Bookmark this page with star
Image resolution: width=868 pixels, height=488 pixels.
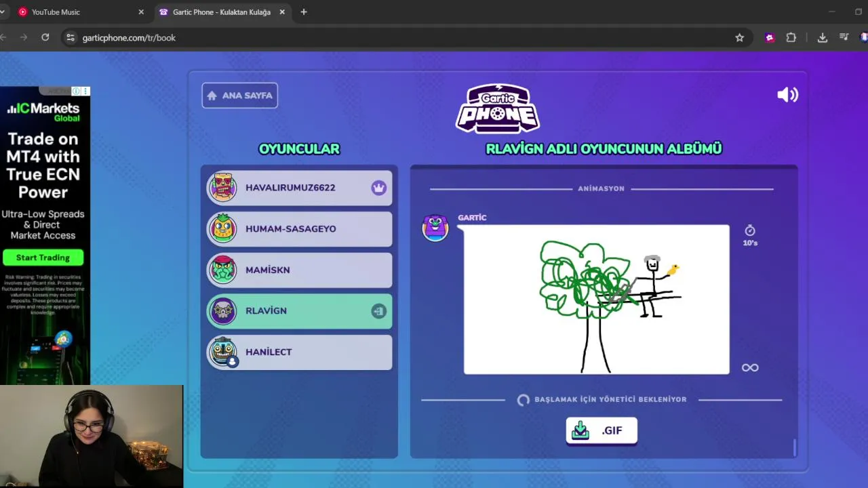pos(740,38)
